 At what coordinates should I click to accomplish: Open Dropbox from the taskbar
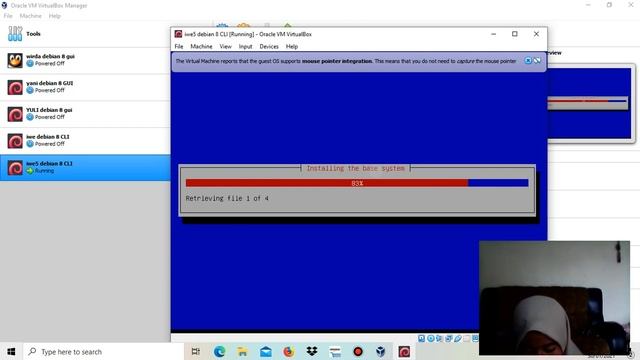[x=312, y=351]
